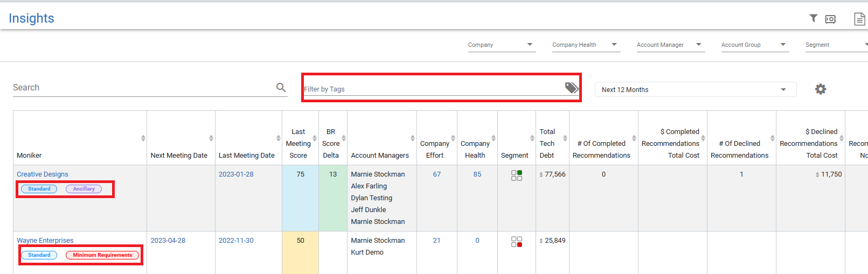This screenshot has height=274, width=868.
Task: Click the Standard tag on Creative Designs
Action: point(39,189)
